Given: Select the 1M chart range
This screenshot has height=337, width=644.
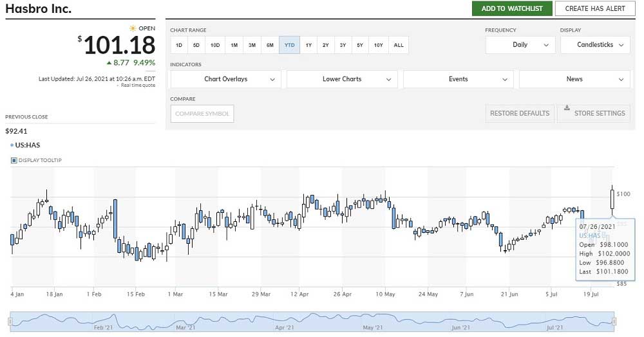Looking at the screenshot, I should pyautogui.click(x=234, y=45).
